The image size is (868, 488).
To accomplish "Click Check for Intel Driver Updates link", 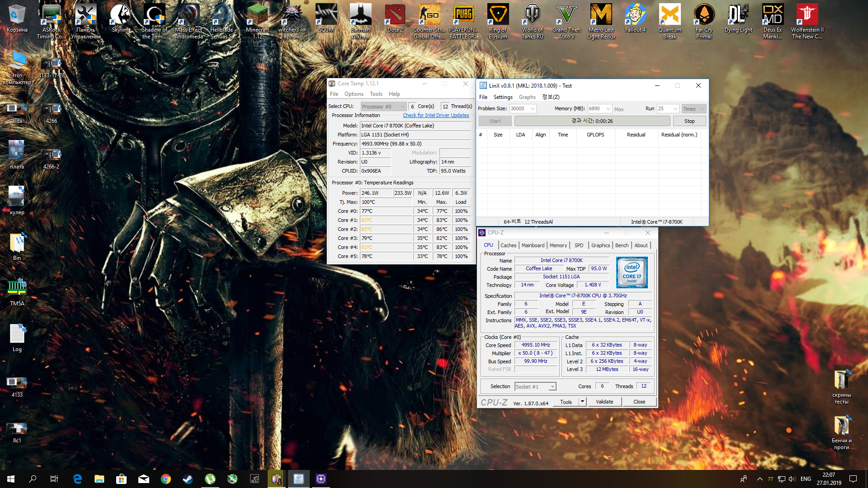I will coord(436,115).
